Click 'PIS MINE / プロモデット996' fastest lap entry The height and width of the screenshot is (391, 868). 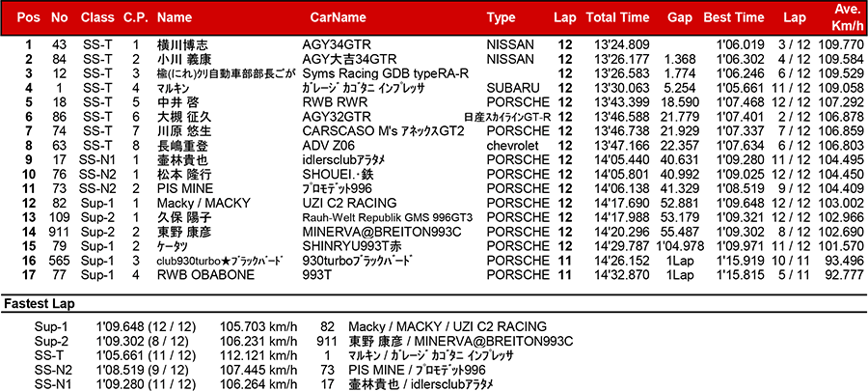[x=418, y=370]
